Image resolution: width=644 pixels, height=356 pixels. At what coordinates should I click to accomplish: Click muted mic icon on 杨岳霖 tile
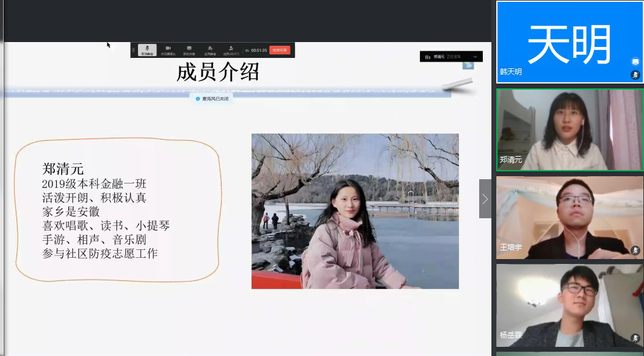coord(635,338)
